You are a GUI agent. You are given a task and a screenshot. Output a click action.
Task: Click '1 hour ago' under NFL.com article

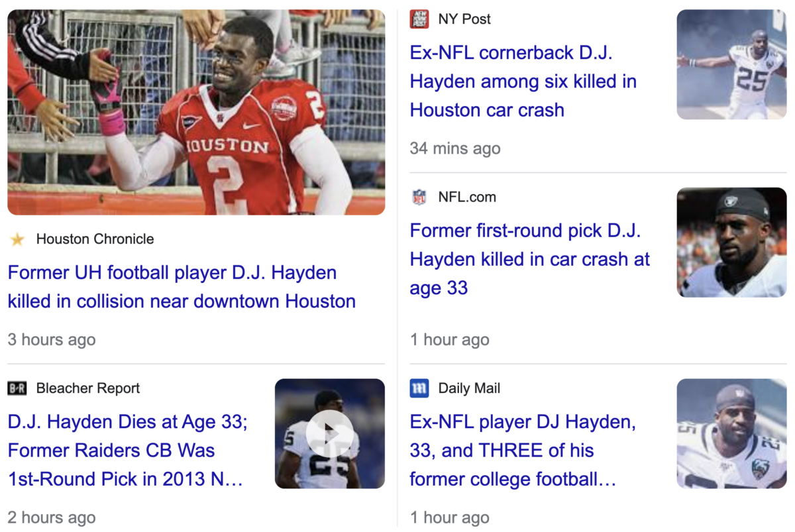450,340
